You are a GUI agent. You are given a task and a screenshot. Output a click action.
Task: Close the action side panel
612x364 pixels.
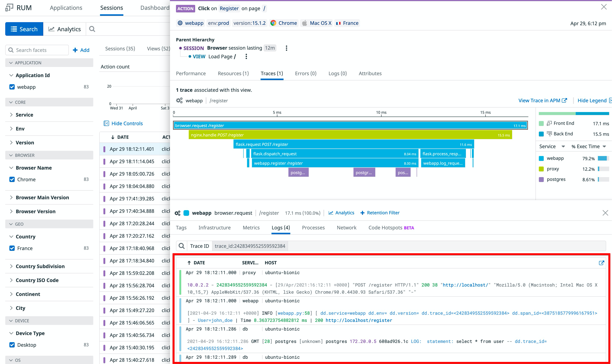click(x=604, y=7)
